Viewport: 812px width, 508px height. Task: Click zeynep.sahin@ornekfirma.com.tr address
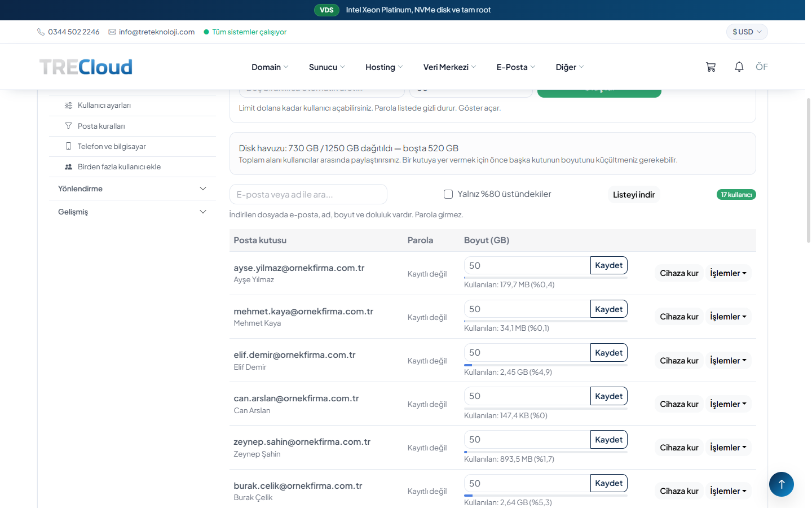click(x=302, y=442)
